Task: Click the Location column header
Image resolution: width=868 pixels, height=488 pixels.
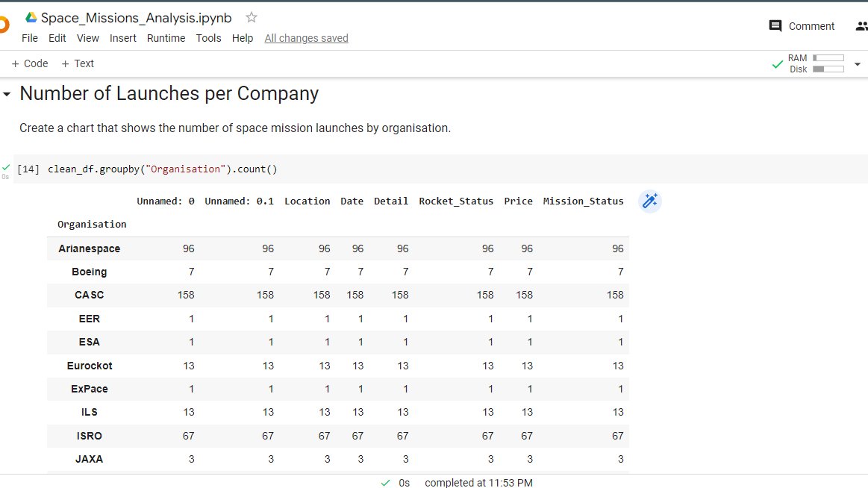Action: 307,201
